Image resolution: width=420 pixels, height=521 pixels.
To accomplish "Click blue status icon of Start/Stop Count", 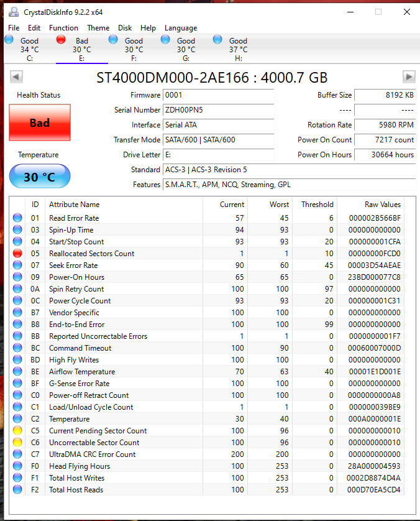I will pyautogui.click(x=17, y=242).
